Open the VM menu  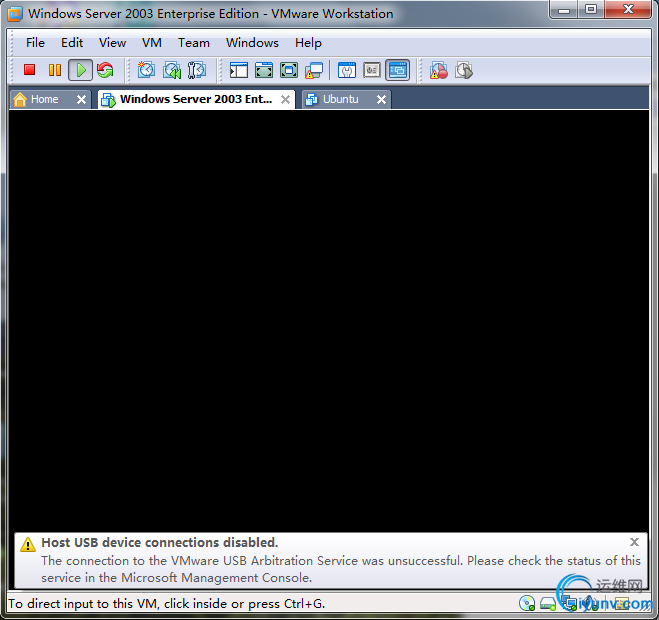click(152, 43)
